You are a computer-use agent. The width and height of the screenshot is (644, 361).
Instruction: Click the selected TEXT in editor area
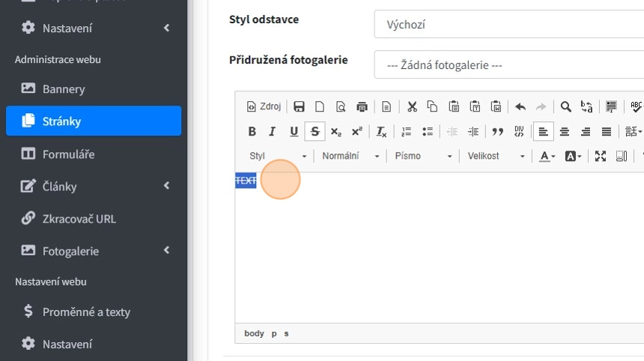pos(246,180)
